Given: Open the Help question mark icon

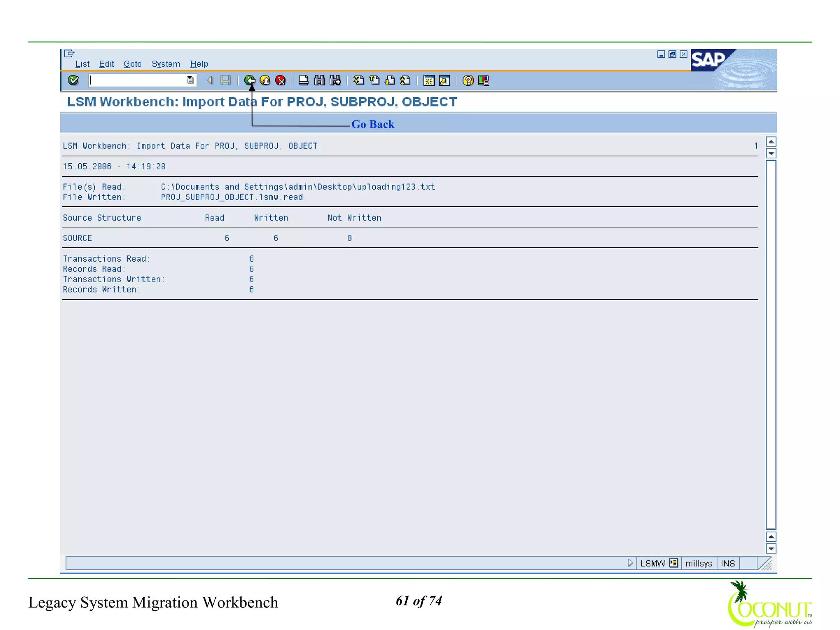Looking at the screenshot, I should click(468, 80).
